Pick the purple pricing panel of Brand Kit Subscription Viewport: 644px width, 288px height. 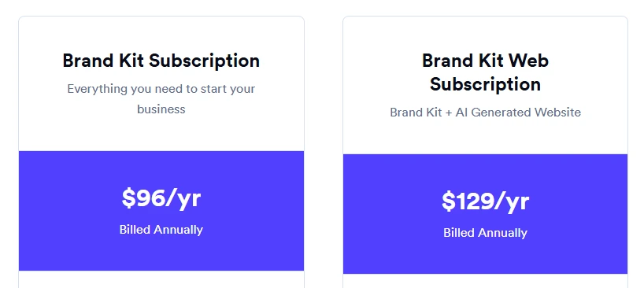(161, 210)
